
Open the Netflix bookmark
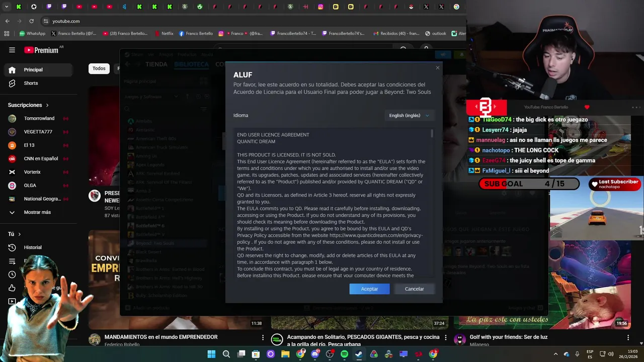[x=164, y=34]
